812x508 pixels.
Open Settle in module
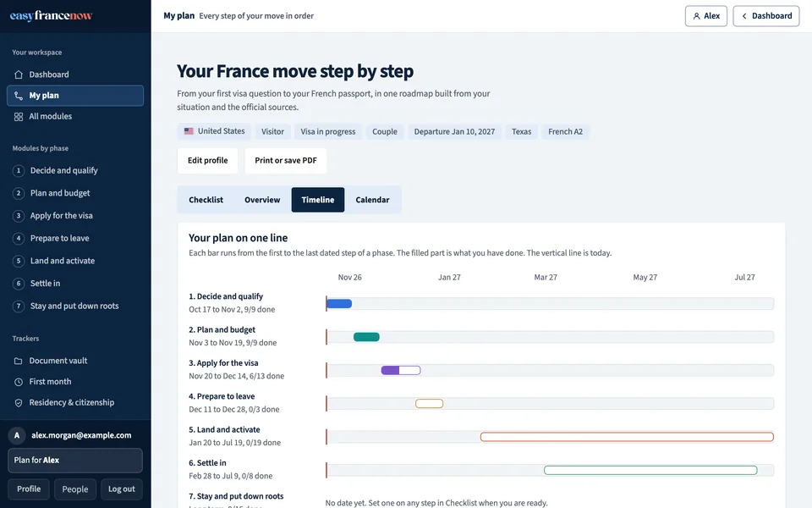pos(75,284)
